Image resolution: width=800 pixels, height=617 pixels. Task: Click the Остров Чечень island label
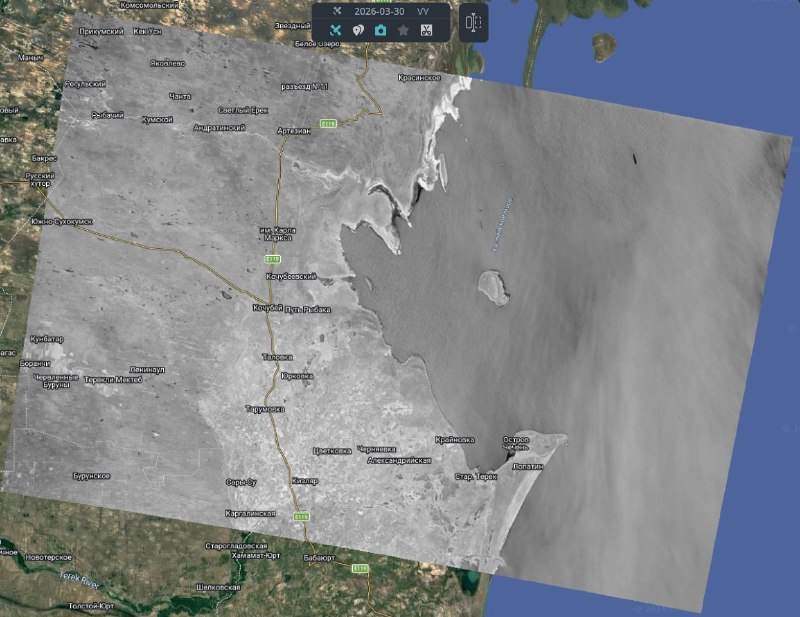(516, 444)
